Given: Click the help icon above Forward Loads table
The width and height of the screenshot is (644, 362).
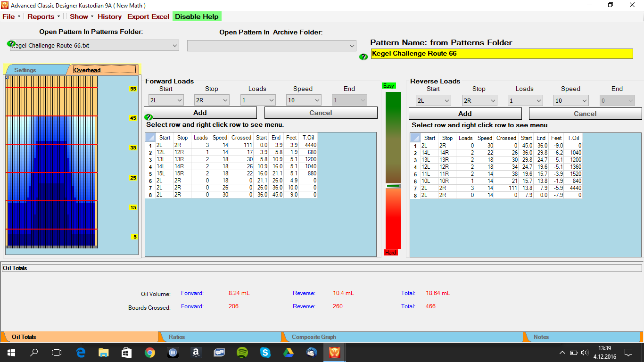Looking at the screenshot, I should pyautogui.click(x=149, y=117).
